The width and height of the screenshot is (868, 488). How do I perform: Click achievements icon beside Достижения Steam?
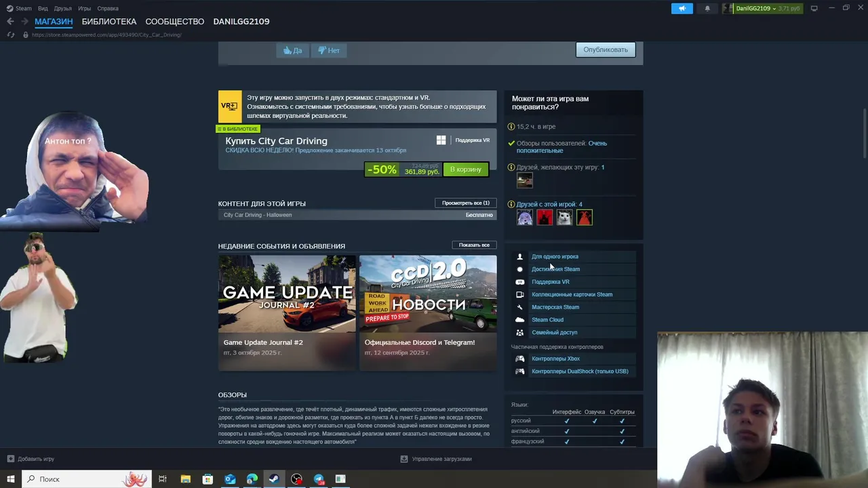coord(520,269)
